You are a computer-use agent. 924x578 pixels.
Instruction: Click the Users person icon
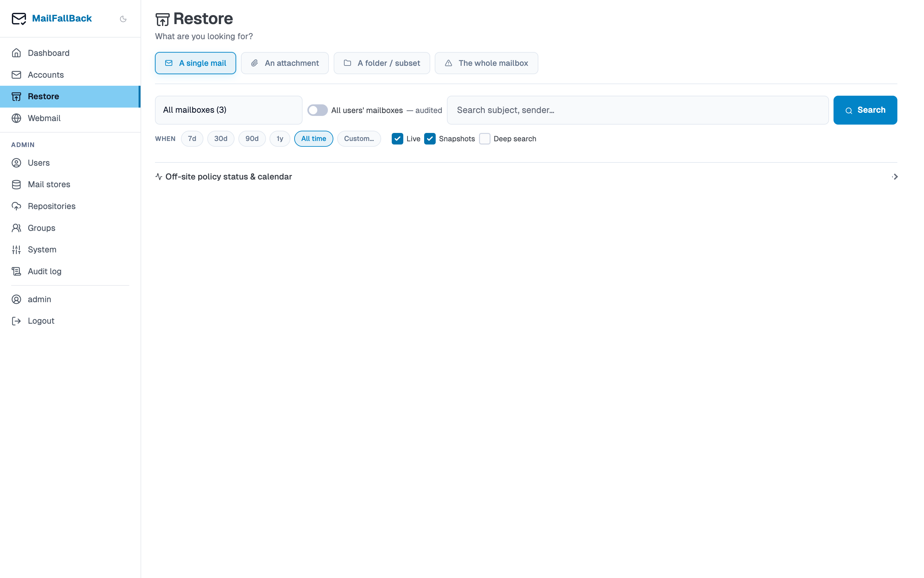pos(16,163)
